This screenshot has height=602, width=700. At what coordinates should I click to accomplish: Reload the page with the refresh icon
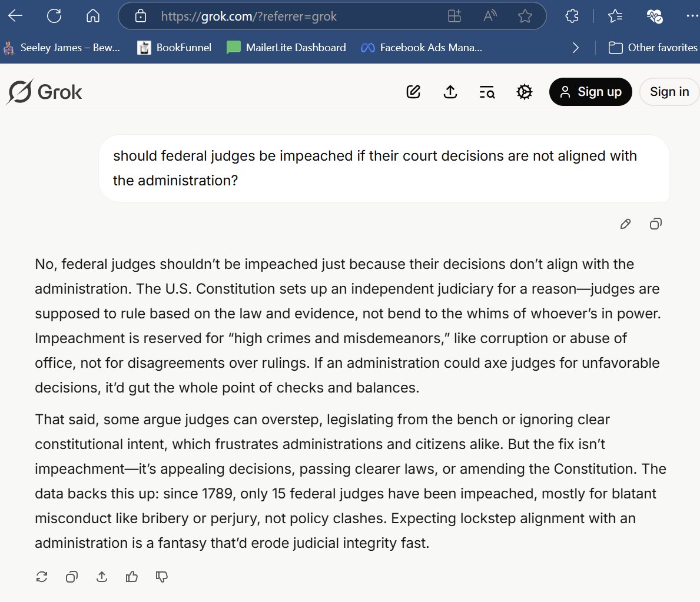pyautogui.click(x=54, y=16)
